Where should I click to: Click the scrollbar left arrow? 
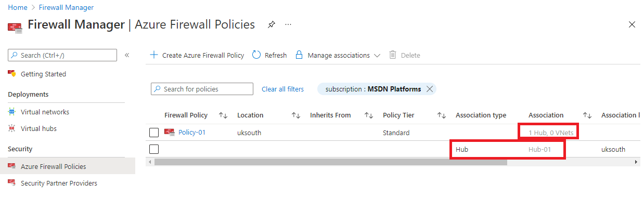(x=151, y=162)
